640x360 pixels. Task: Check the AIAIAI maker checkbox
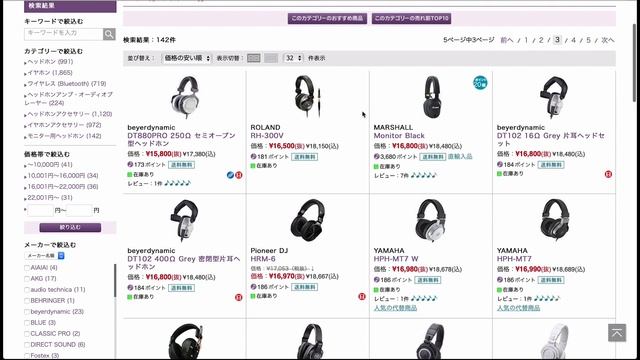point(27,268)
